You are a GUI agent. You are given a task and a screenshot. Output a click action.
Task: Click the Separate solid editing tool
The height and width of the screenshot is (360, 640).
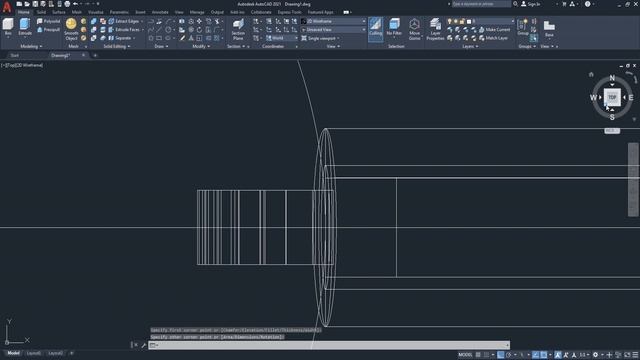click(120, 38)
